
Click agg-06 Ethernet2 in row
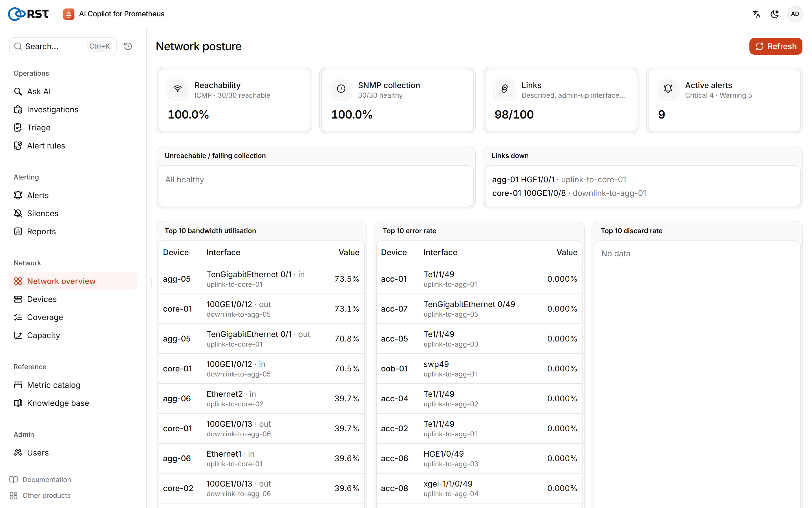(261, 398)
